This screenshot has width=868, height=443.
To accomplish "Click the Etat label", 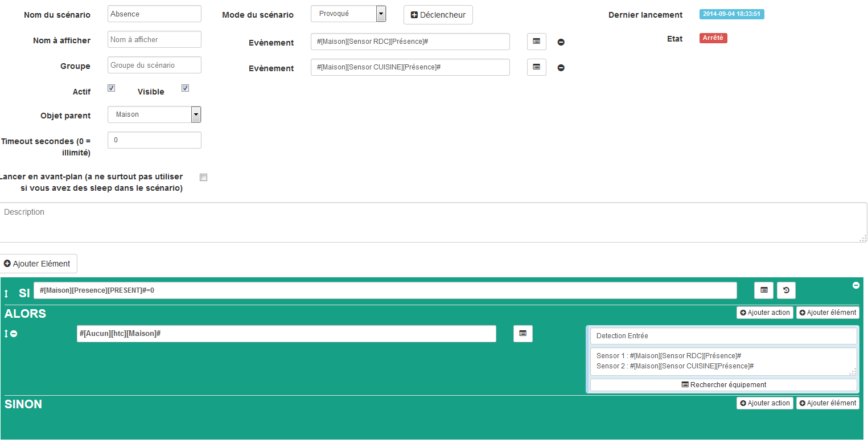I will click(x=675, y=39).
